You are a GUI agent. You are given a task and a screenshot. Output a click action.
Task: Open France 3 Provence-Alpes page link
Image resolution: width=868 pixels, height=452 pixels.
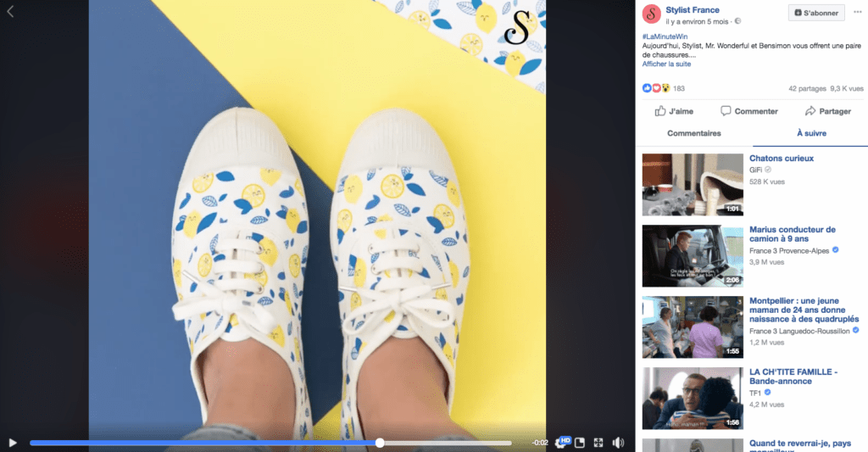789,251
